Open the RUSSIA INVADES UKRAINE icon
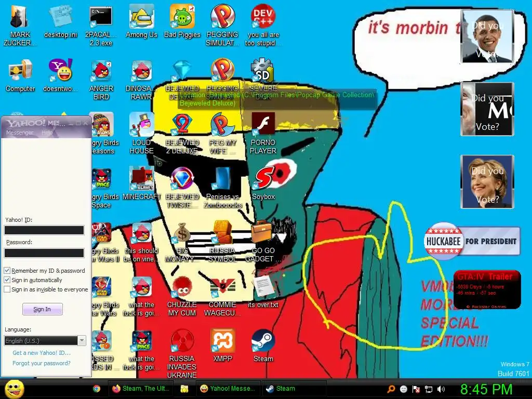Image resolution: width=532 pixels, height=399 pixels. click(182, 354)
